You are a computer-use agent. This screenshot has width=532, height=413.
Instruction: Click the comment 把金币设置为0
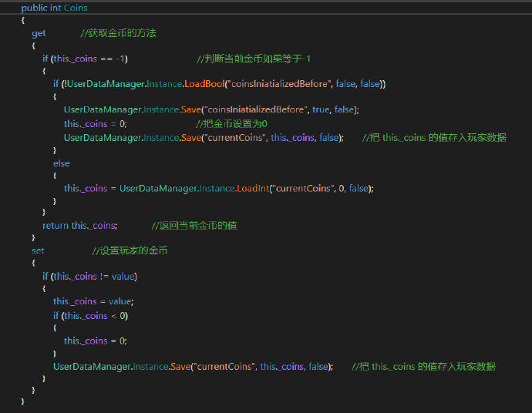point(231,123)
